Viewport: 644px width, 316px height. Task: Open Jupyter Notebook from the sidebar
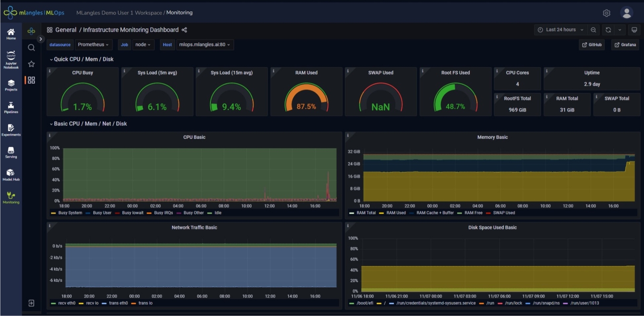(x=11, y=60)
